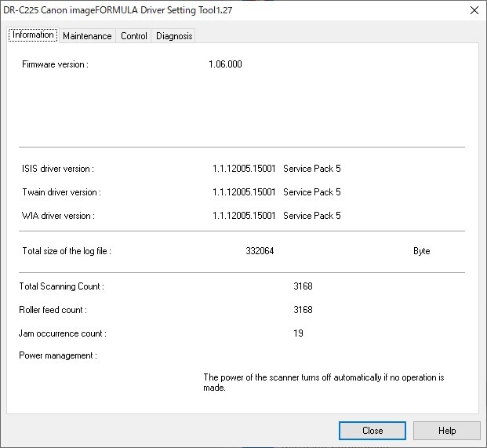Click the window title DR-C225 Canon imageFORMULA
Screen dimensions: 487x448
click(118, 10)
